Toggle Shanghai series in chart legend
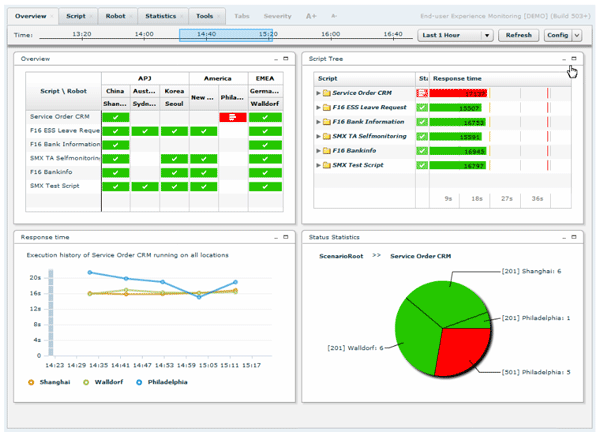Image resolution: width=600 pixels, height=432 pixels. tap(49, 382)
